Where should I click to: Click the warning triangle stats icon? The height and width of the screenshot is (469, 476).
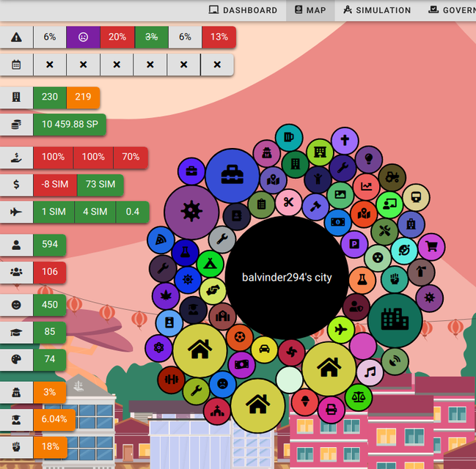point(16,37)
